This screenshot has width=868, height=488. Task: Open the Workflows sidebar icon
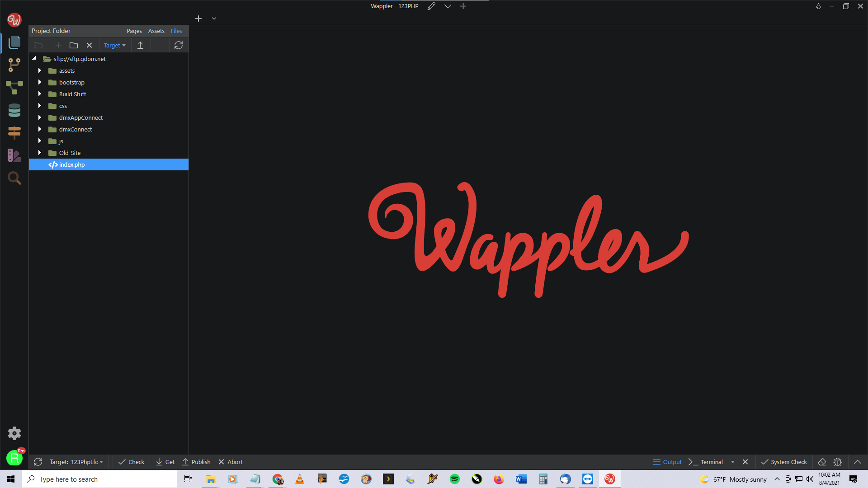pyautogui.click(x=14, y=87)
